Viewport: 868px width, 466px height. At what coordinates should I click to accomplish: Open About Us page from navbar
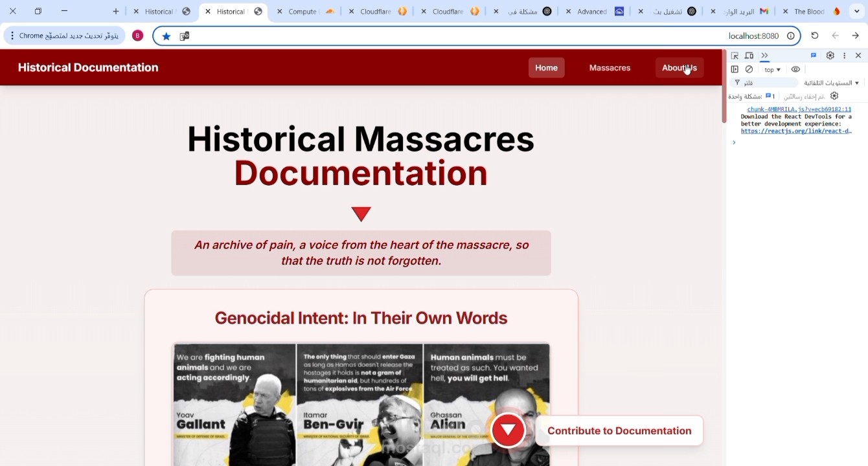click(680, 68)
